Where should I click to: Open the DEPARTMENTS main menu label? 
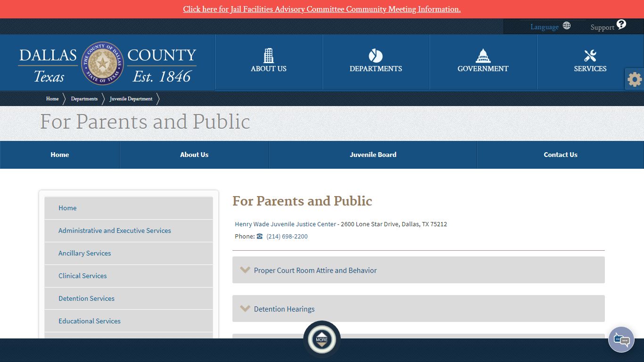pos(376,69)
